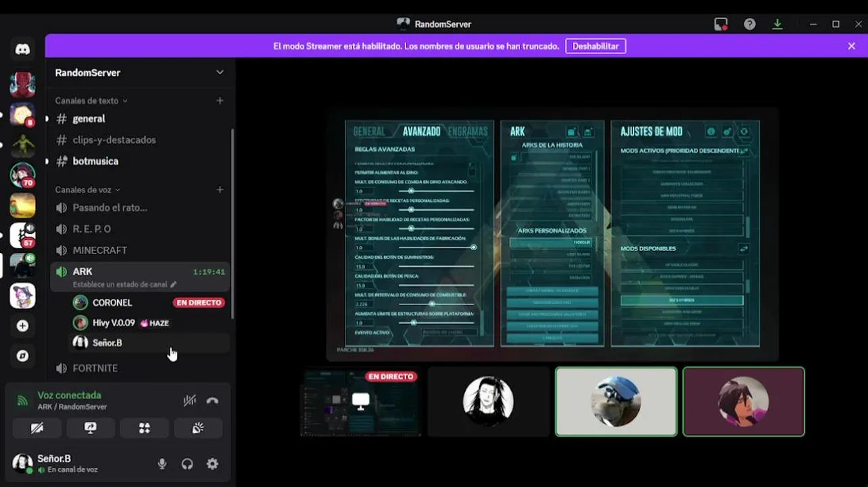
Task: Disconnect from voice with phone icon
Action: (212, 400)
